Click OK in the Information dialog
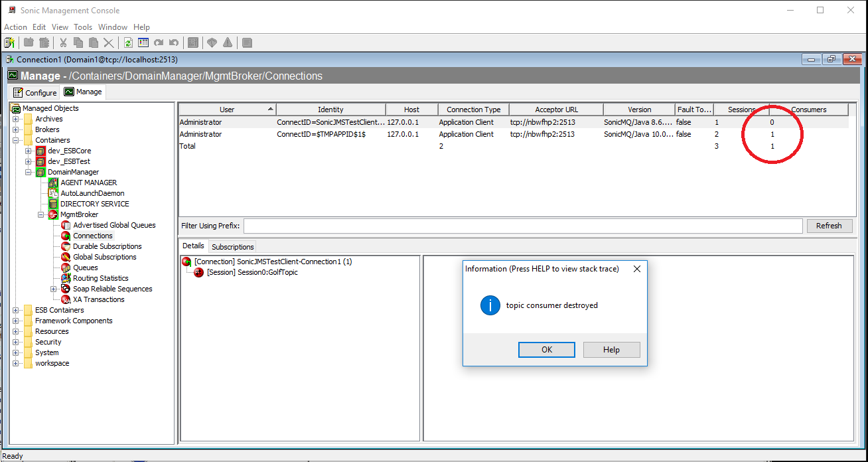Screen dimensions: 868x462 (x=547, y=350)
